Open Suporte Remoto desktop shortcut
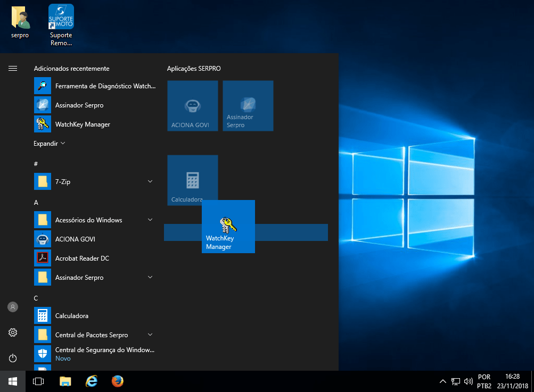Image resolution: width=534 pixels, height=392 pixels. point(61,24)
